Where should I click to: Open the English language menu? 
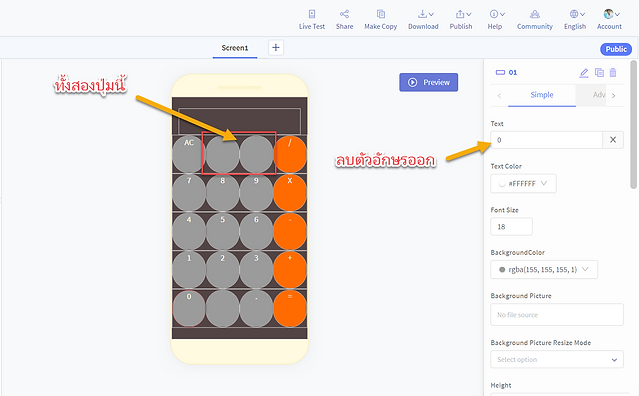click(x=575, y=20)
